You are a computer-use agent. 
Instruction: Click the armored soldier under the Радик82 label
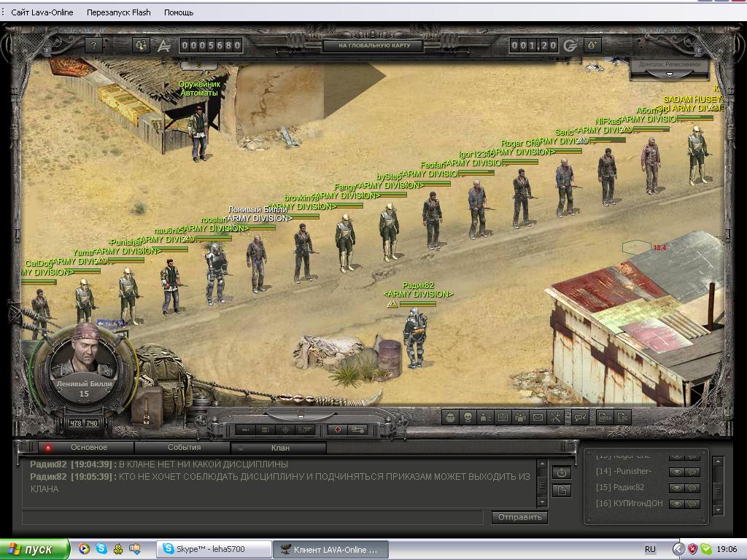click(415, 337)
